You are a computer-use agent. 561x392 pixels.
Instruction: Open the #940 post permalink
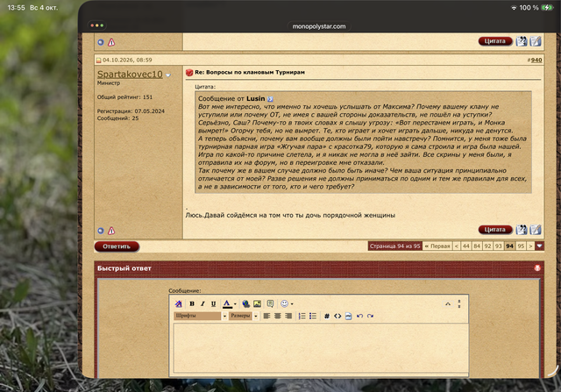coord(536,60)
